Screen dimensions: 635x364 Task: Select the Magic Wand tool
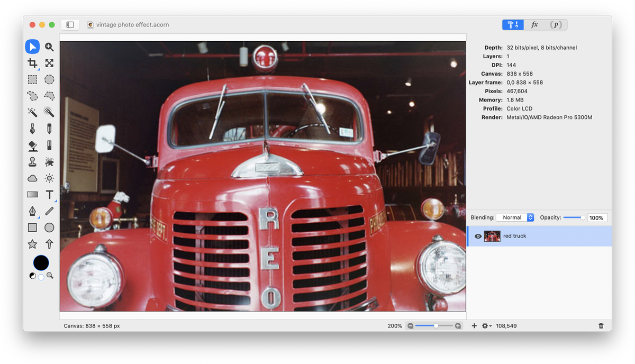click(32, 112)
